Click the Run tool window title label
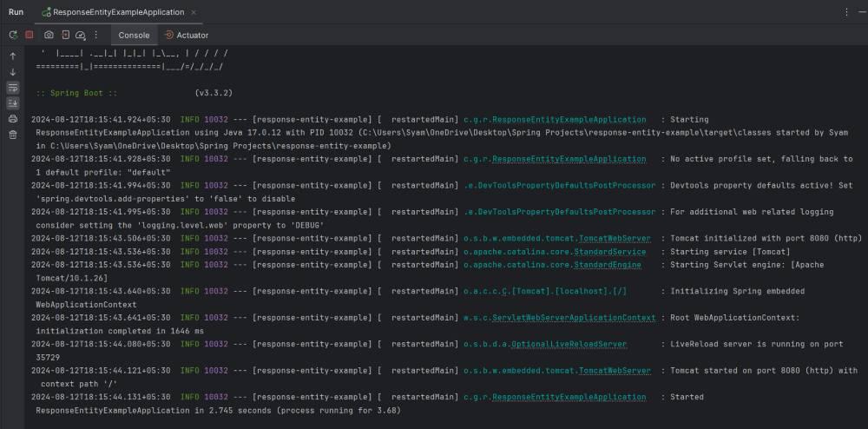 [x=16, y=12]
